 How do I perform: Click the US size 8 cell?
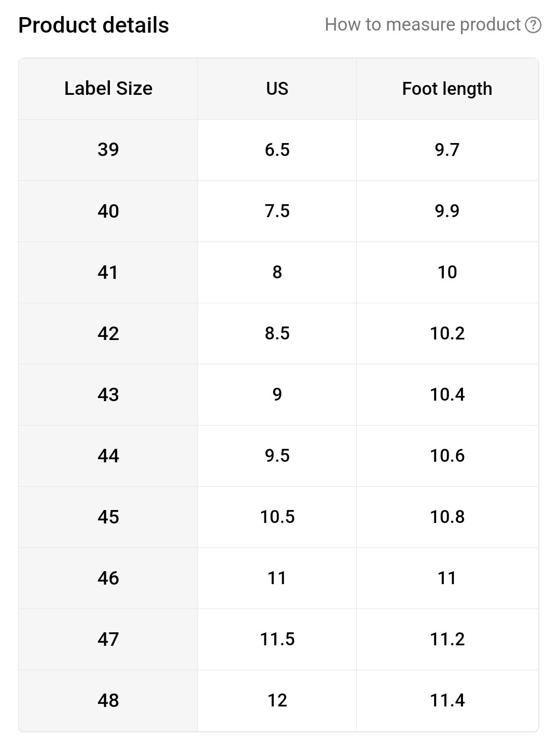click(x=277, y=272)
